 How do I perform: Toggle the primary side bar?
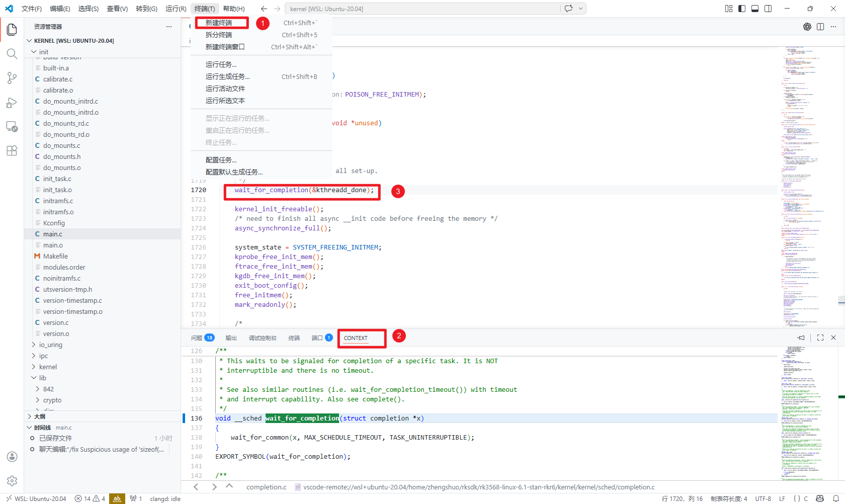[742, 9]
